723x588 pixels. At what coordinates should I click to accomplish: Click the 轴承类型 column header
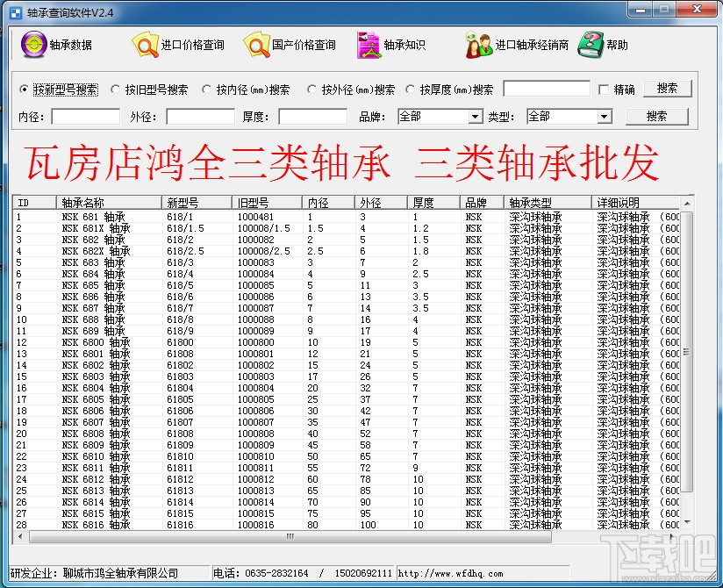[548, 203]
